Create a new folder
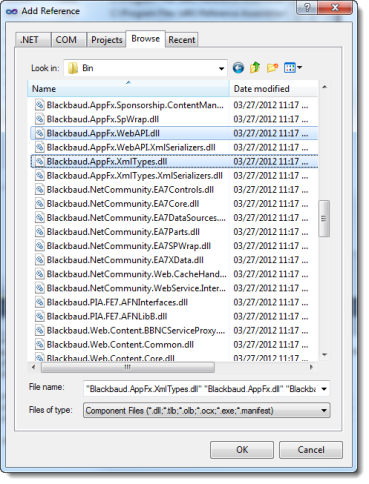 (272, 68)
